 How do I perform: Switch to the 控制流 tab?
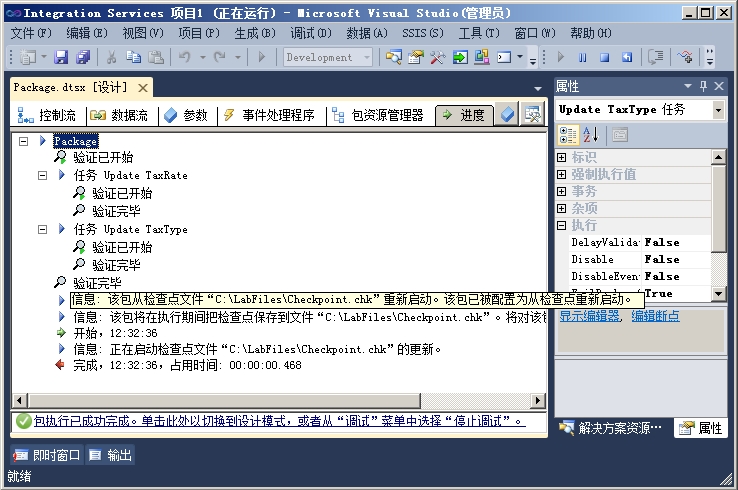(x=46, y=115)
